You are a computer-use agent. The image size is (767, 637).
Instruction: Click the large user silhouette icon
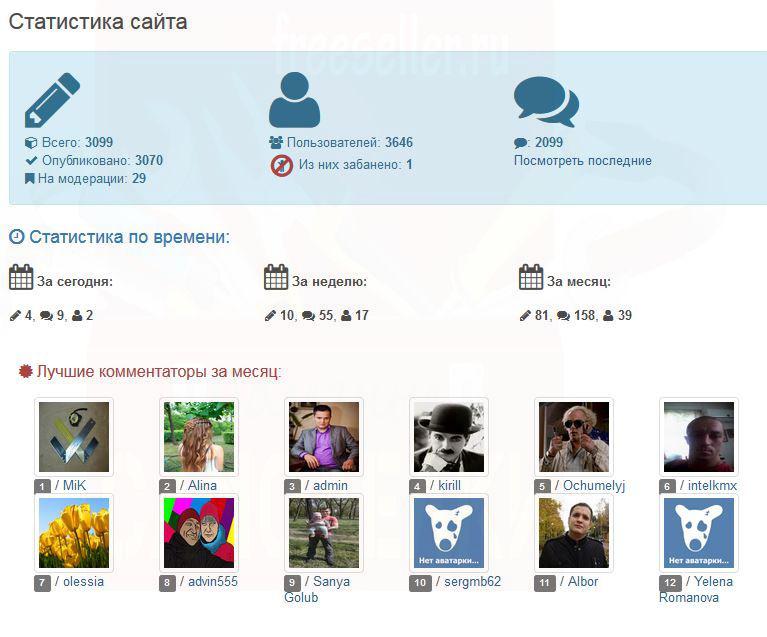coord(294,100)
